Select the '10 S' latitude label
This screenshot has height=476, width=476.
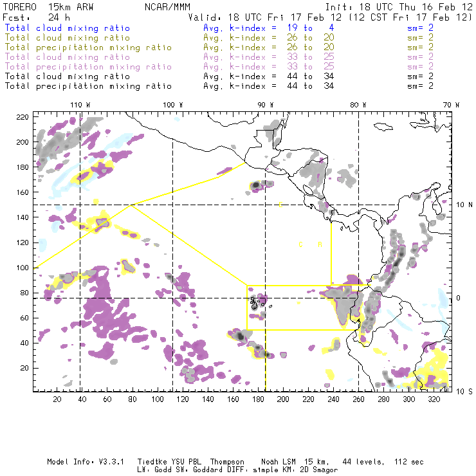pos(464,392)
